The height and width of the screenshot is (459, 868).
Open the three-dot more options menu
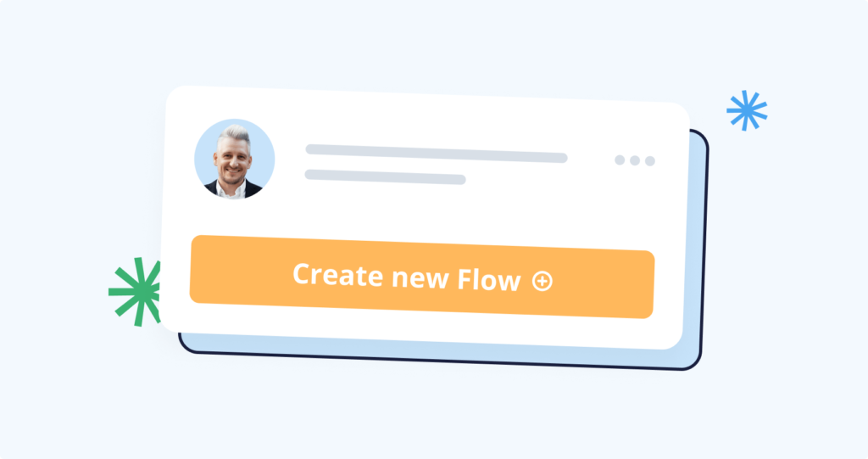[x=635, y=160]
